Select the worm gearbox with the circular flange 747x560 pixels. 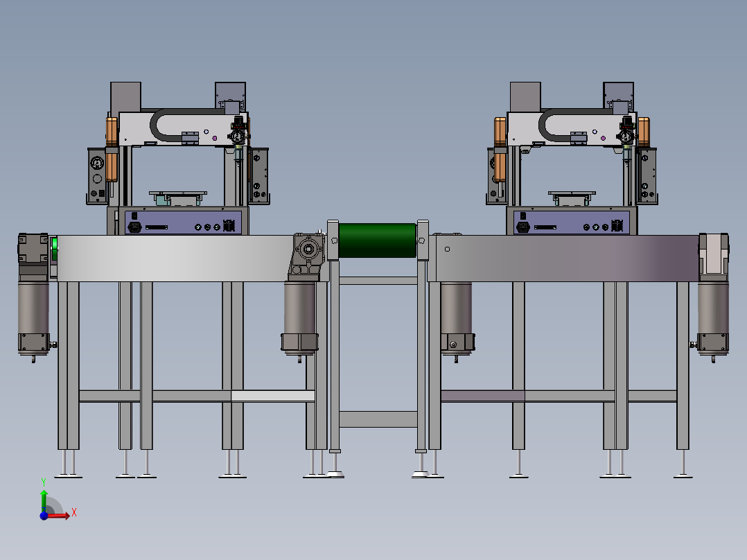coord(308,255)
